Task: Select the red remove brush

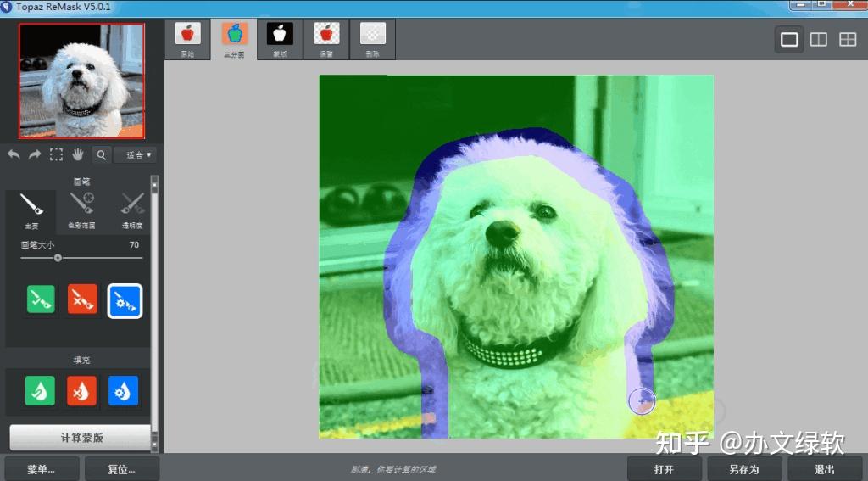Action: tap(82, 299)
